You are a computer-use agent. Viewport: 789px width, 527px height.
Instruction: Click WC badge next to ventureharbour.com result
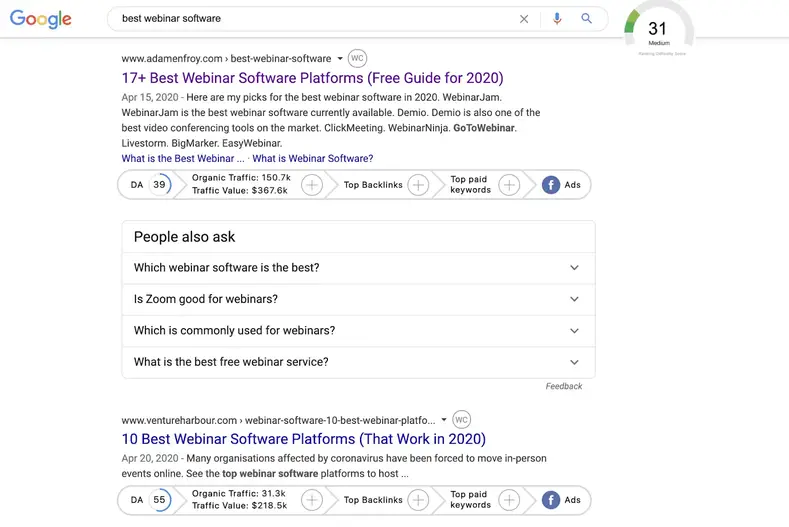coord(461,419)
